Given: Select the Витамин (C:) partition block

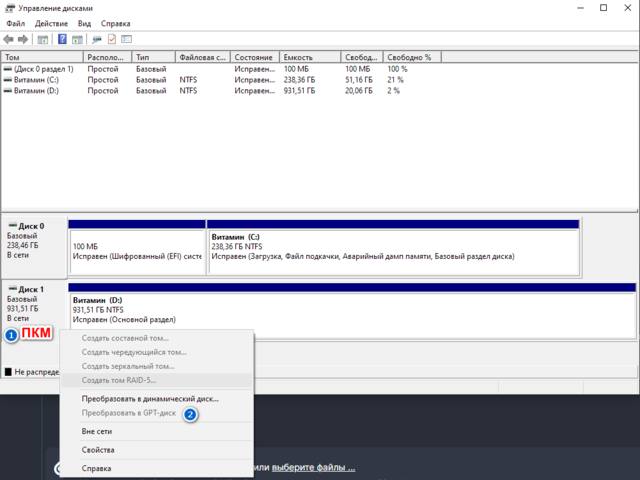Looking at the screenshot, I should pyautogui.click(x=393, y=247).
